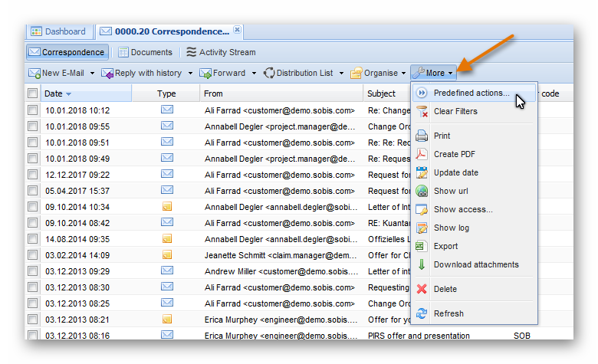Sort by the Date column header

pyautogui.click(x=54, y=93)
